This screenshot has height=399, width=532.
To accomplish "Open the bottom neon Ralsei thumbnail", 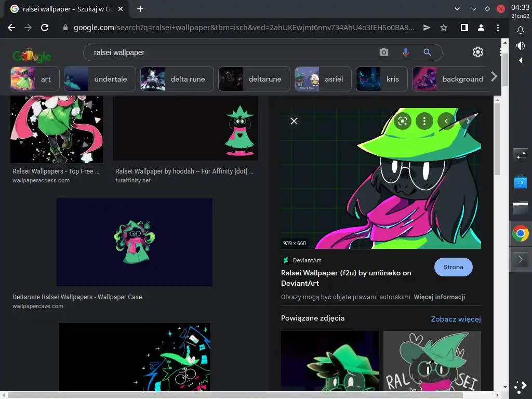I will tap(135, 357).
